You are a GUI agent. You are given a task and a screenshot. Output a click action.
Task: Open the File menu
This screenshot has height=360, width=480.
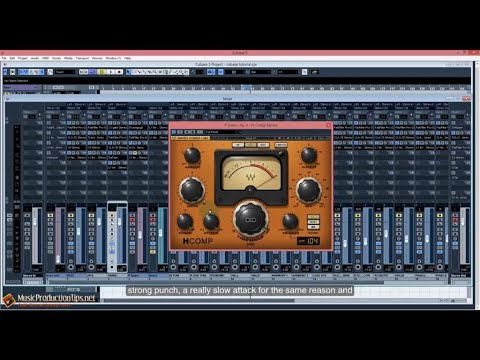coord(4,58)
